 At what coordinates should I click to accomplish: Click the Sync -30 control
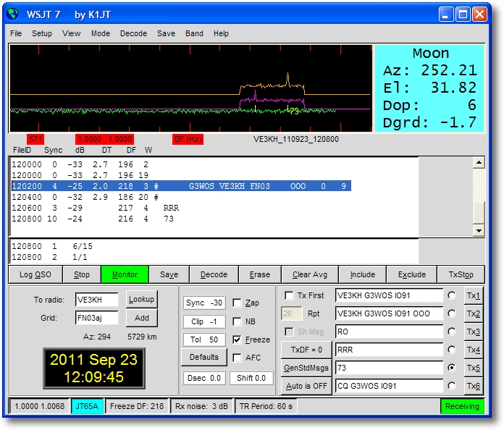[x=204, y=303]
